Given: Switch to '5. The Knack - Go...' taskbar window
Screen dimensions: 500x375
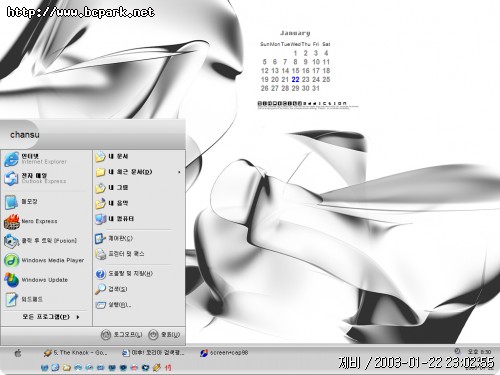Looking at the screenshot, I should point(76,353).
